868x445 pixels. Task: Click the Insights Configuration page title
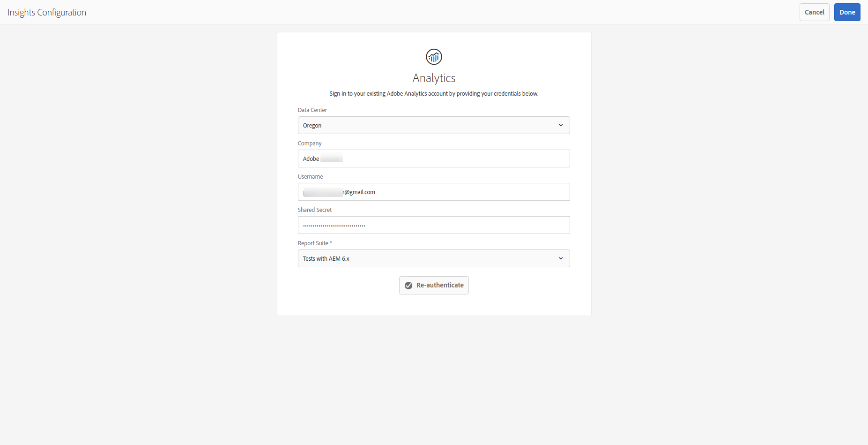coord(47,12)
